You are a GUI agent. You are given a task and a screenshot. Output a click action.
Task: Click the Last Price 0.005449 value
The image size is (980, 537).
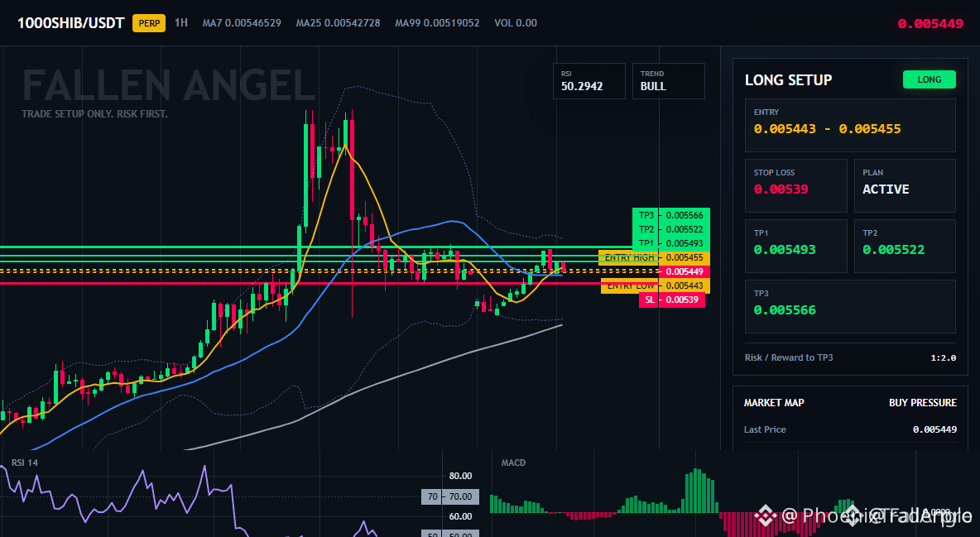(934, 429)
